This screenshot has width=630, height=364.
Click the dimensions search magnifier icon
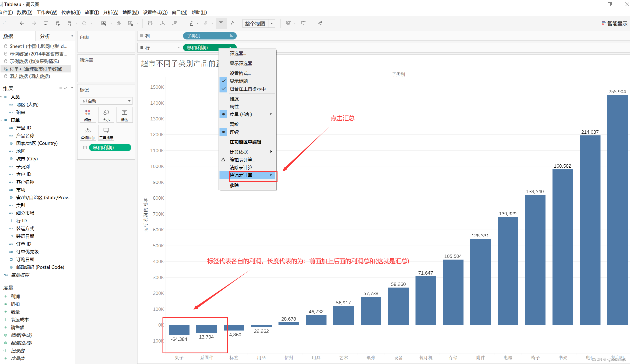[x=65, y=88]
